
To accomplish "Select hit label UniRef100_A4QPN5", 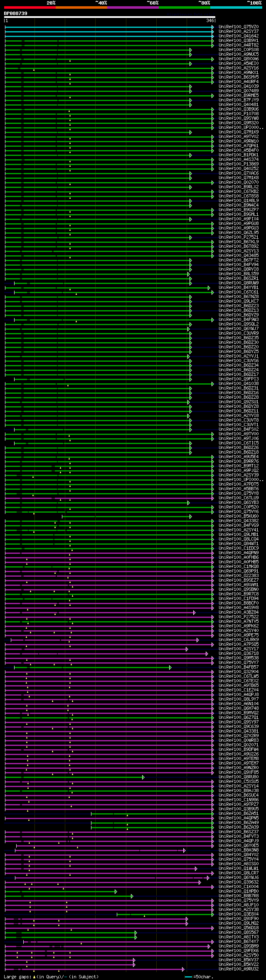I will coord(239,818).
